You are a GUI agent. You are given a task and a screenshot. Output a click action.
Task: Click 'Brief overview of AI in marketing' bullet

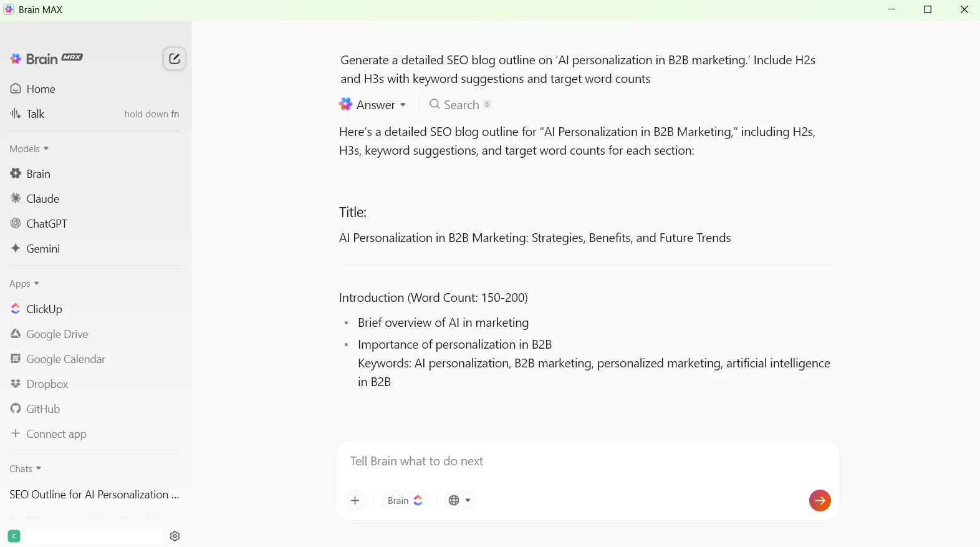click(443, 323)
